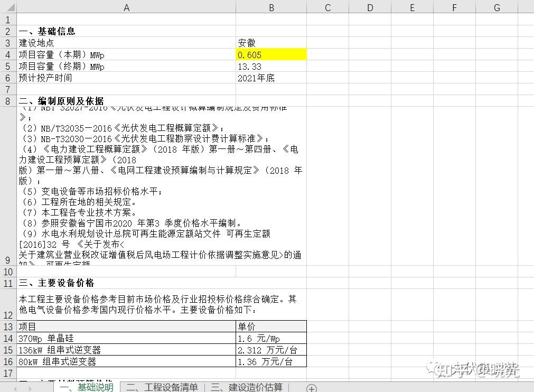Click the yellow highlighted cell containing 0.605
The image size is (534, 392).
pyautogui.click(x=271, y=54)
